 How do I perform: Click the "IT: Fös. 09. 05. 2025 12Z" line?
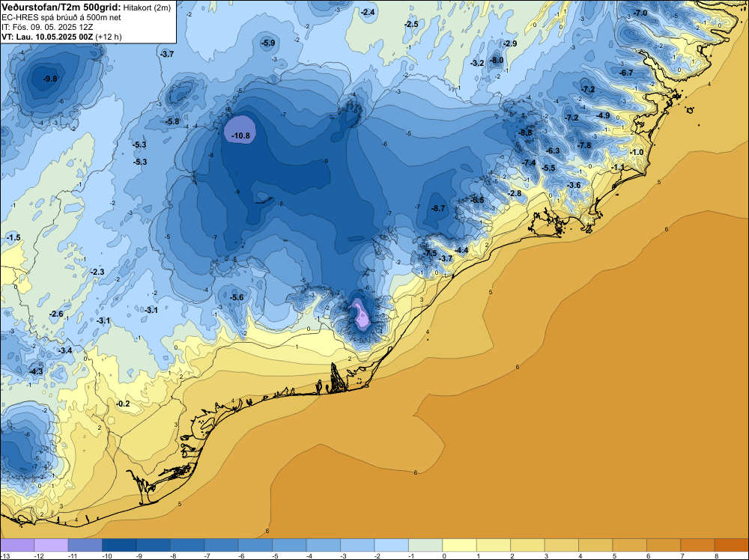[x=46, y=27]
